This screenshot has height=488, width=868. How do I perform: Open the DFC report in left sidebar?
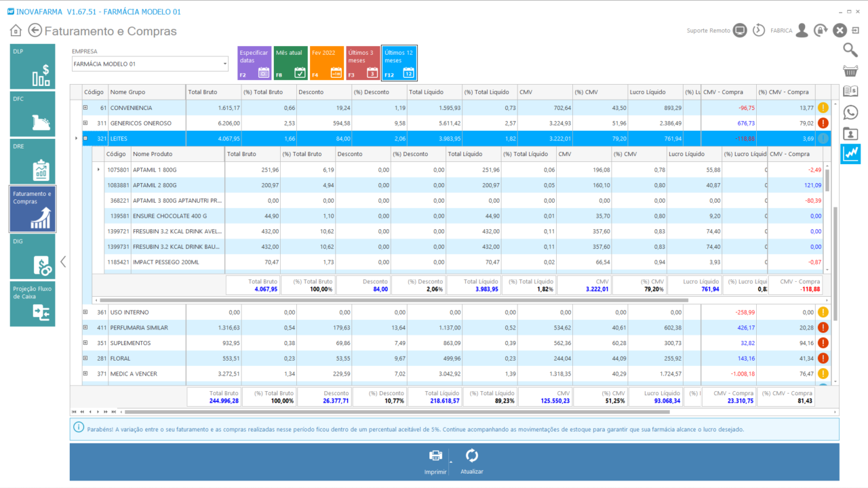(33, 114)
